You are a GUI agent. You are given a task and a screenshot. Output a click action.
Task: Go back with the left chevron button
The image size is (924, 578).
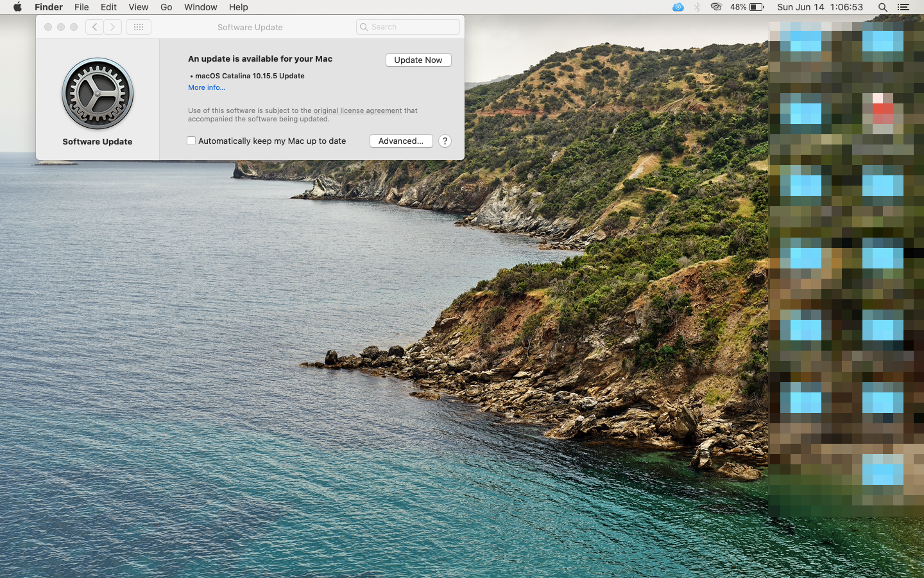(94, 27)
